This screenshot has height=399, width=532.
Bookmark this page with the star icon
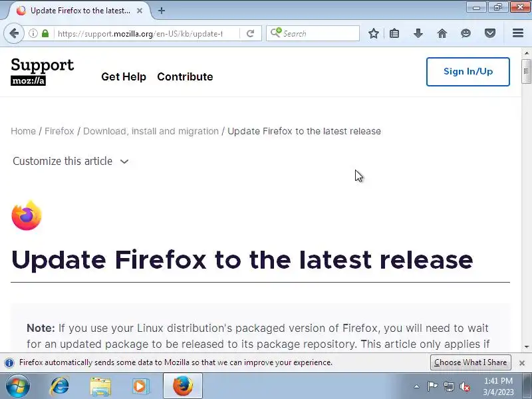(374, 34)
